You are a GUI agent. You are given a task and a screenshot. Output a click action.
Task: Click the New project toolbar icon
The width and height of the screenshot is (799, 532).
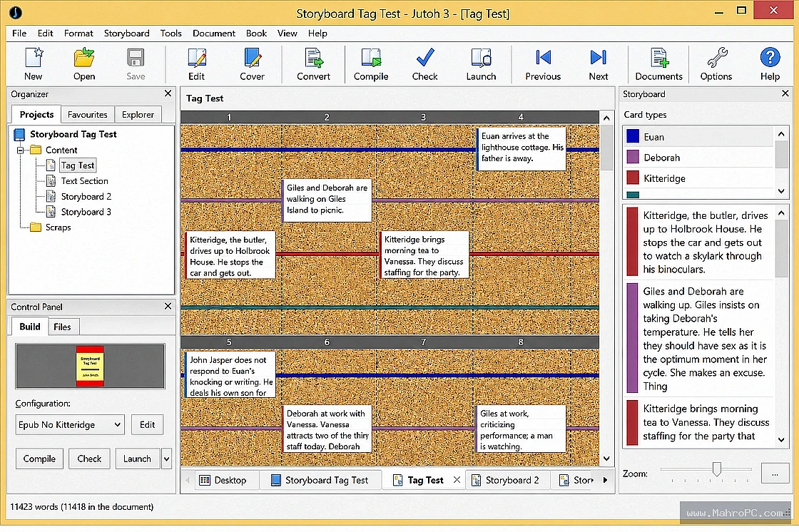point(34,63)
